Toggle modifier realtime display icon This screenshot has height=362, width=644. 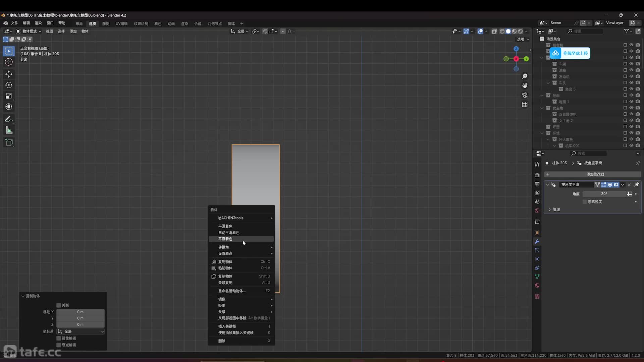610,185
